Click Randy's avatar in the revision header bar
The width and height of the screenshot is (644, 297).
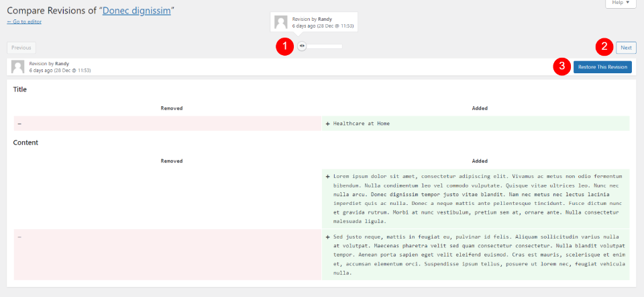pos(17,67)
